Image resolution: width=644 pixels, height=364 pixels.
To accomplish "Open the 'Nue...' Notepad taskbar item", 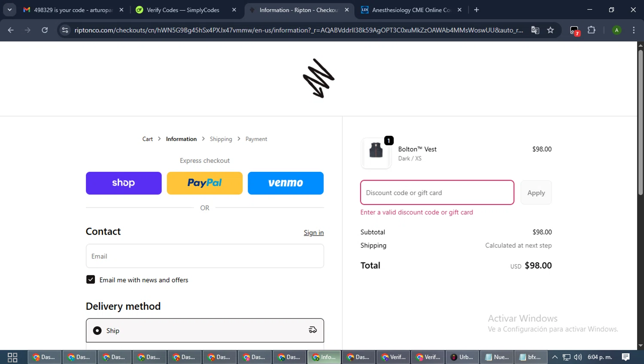I will 497,357.
